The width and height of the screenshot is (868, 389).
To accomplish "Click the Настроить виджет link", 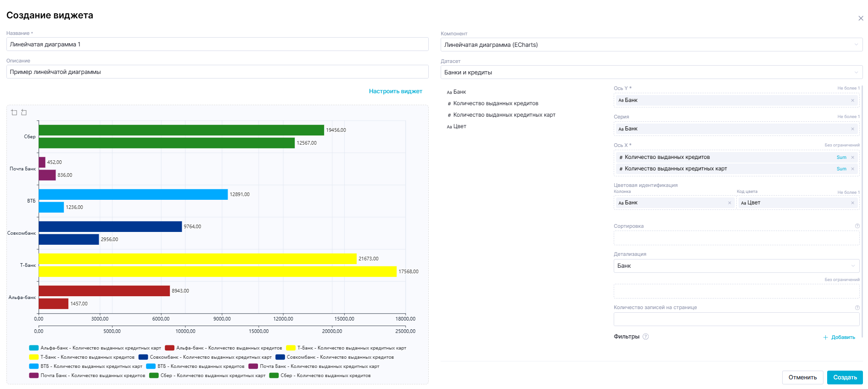I will tap(395, 91).
